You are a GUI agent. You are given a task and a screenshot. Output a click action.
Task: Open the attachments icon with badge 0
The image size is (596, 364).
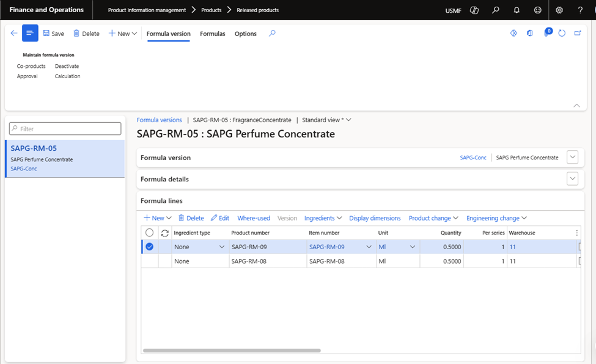click(547, 32)
